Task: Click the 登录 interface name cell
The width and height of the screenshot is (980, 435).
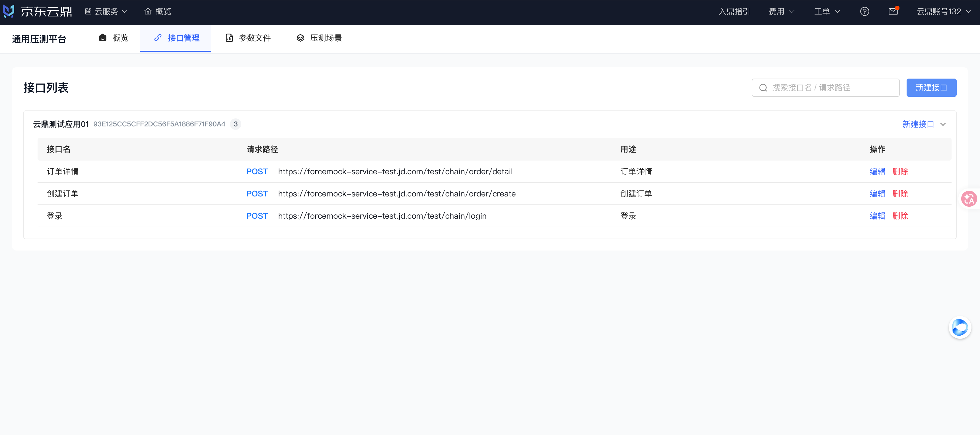Action: [54, 216]
